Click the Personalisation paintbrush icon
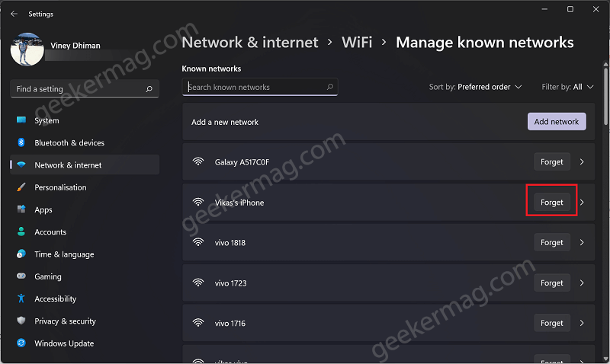Viewport: 610px width, 364px height. click(21, 187)
